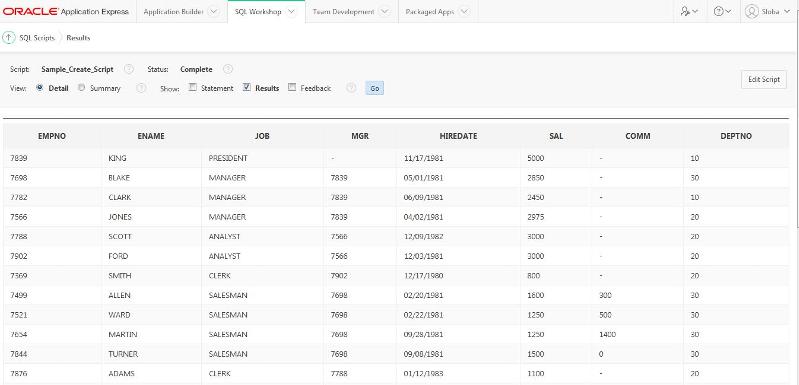Click the MGR column header
The height and width of the screenshot is (385, 799).
click(x=360, y=136)
